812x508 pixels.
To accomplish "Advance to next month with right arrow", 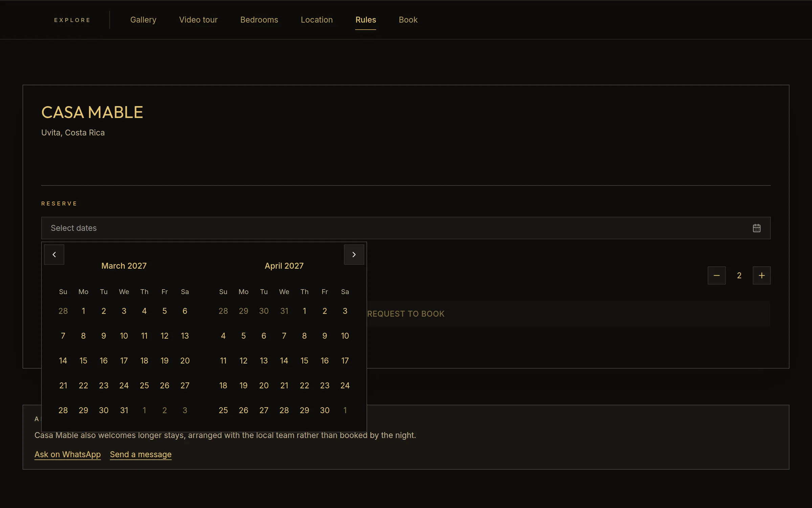I will [354, 254].
